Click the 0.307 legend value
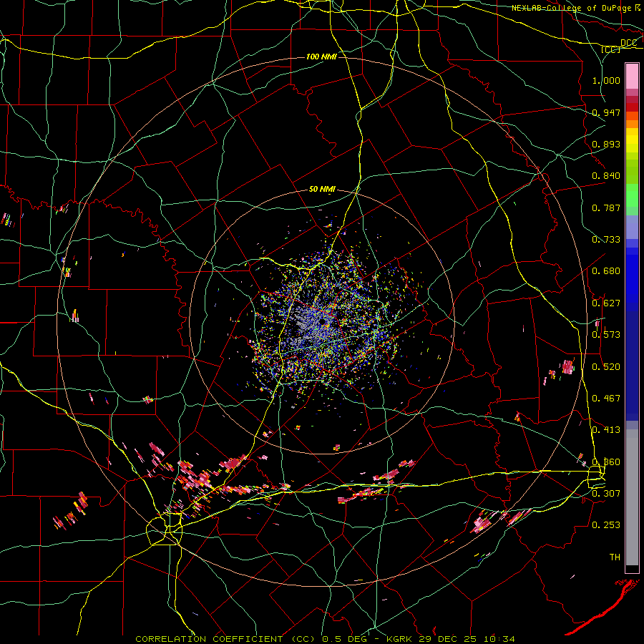Viewport: 644px width, 644px height. click(606, 494)
